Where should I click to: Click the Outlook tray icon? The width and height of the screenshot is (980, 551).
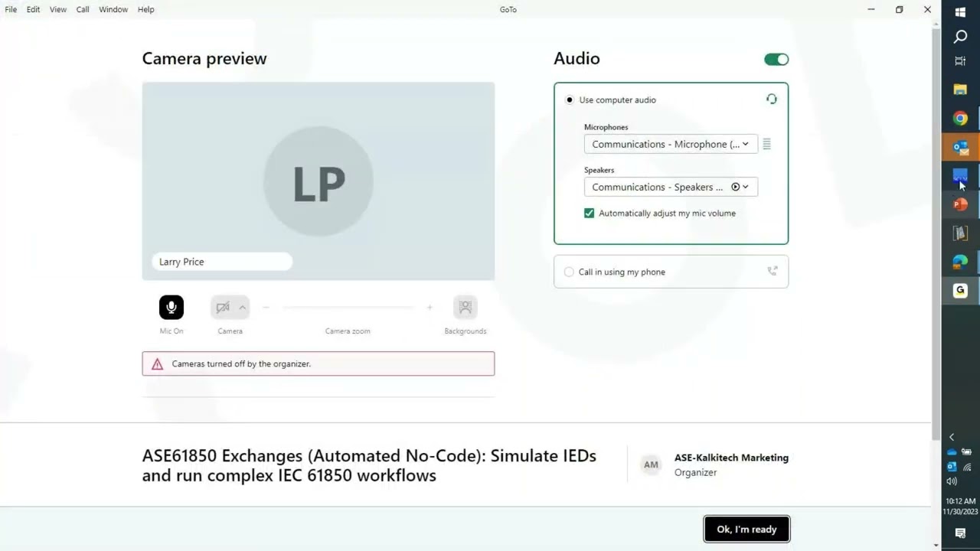(952, 467)
